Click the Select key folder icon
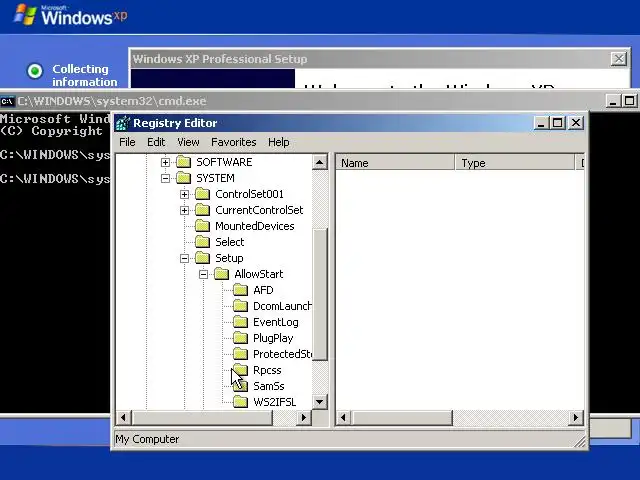The image size is (640, 480). point(202,242)
